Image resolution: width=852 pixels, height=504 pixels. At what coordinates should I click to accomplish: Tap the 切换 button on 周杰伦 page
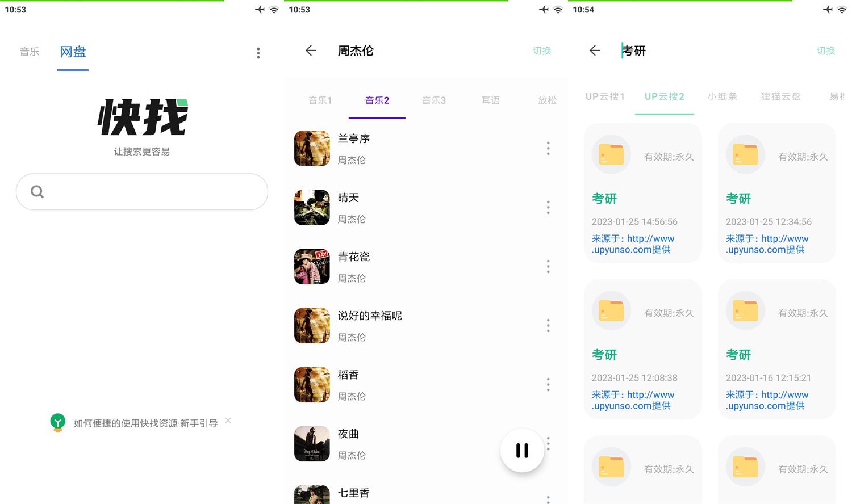tap(541, 51)
